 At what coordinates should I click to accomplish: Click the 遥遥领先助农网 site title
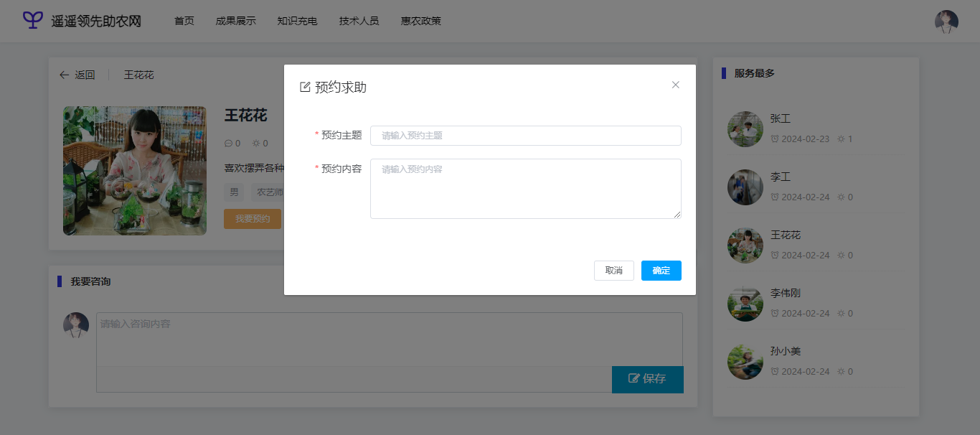coord(96,21)
